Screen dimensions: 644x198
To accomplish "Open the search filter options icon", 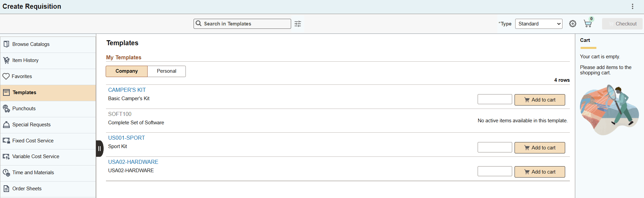I will coord(298,23).
